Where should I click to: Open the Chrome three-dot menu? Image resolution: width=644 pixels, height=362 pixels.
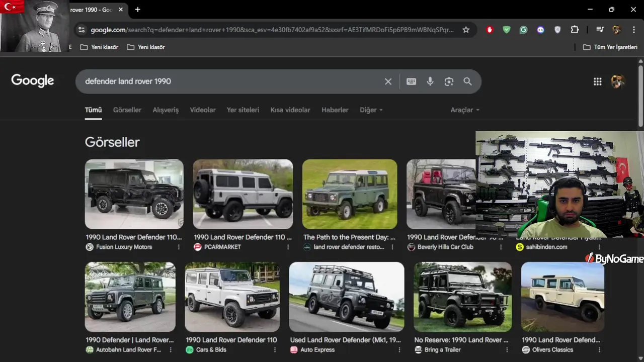pyautogui.click(x=633, y=30)
